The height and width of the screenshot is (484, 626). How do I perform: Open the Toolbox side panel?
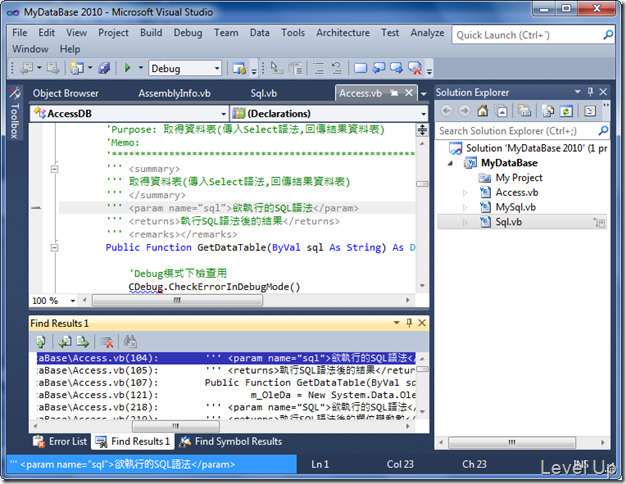click(14, 113)
